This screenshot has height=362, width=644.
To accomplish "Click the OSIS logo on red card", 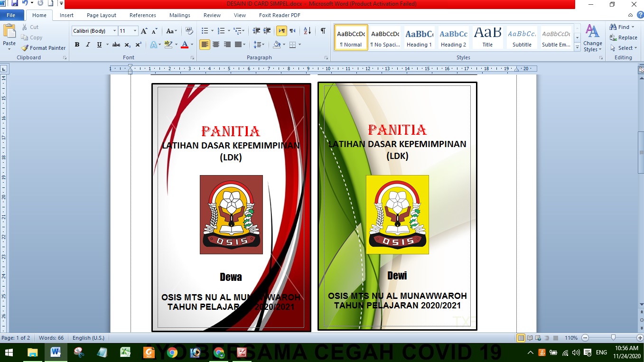I will (x=231, y=214).
